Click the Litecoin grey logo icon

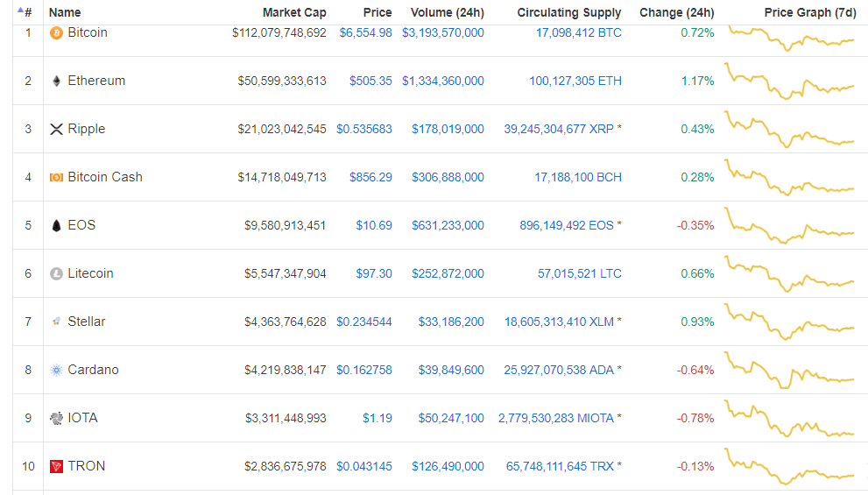point(56,273)
